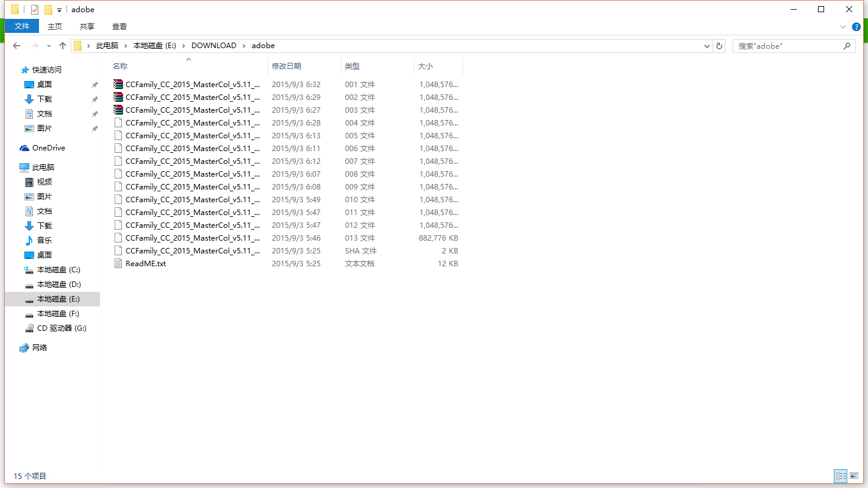868x488 pixels.
Task: Click the quick access new folder icon
Action: [x=48, y=9]
